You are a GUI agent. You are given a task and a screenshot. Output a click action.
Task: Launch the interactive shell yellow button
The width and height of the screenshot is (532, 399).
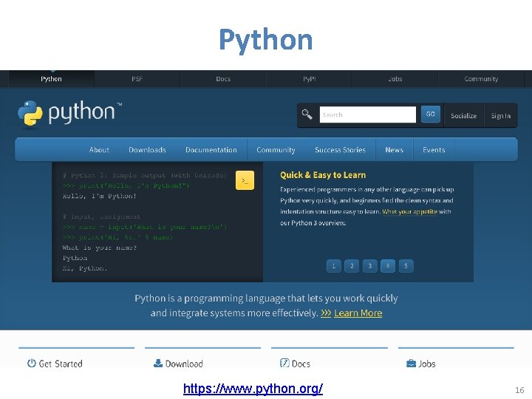(x=245, y=180)
